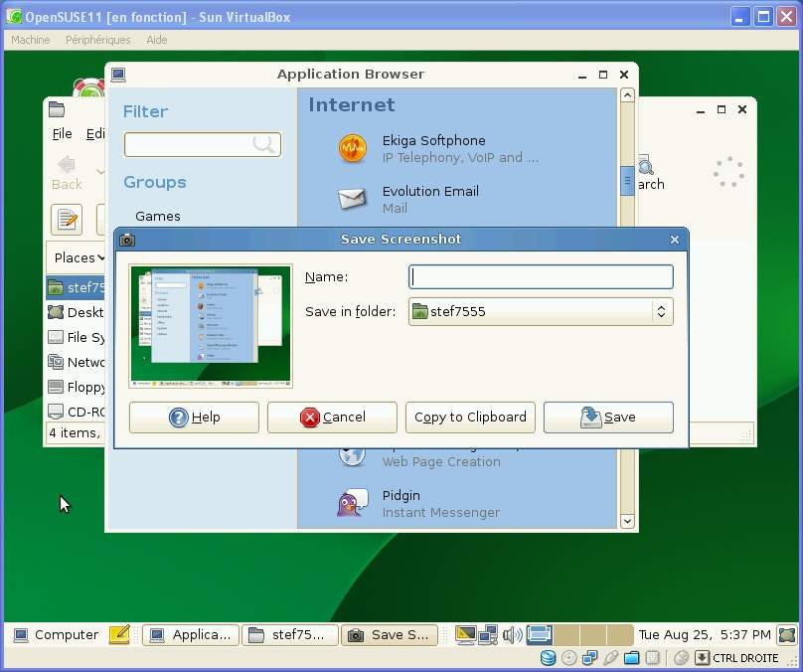The height and width of the screenshot is (672, 803).
Task: Click VirtualBox hard disk activity indicator
Action: point(548,658)
